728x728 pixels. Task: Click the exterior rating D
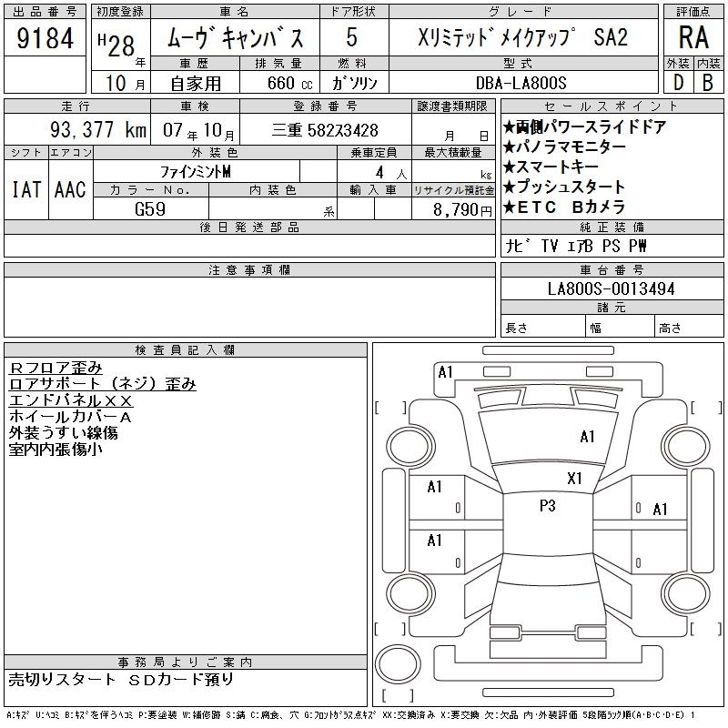coord(679,83)
